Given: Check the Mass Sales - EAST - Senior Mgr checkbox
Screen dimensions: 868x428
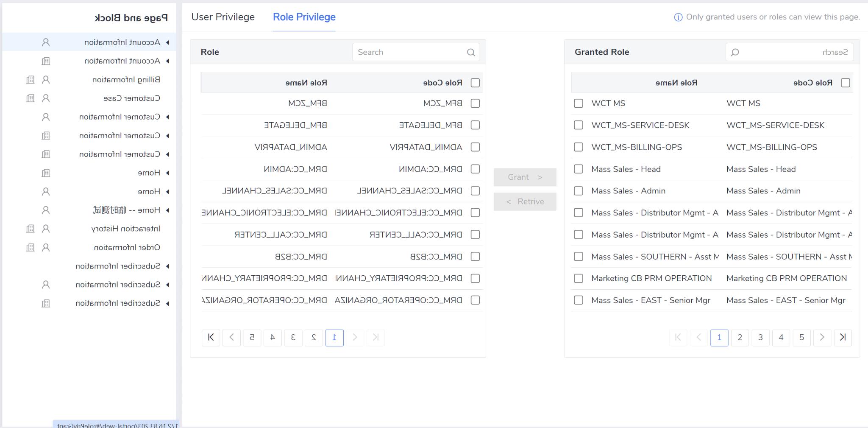Looking at the screenshot, I should pos(579,300).
